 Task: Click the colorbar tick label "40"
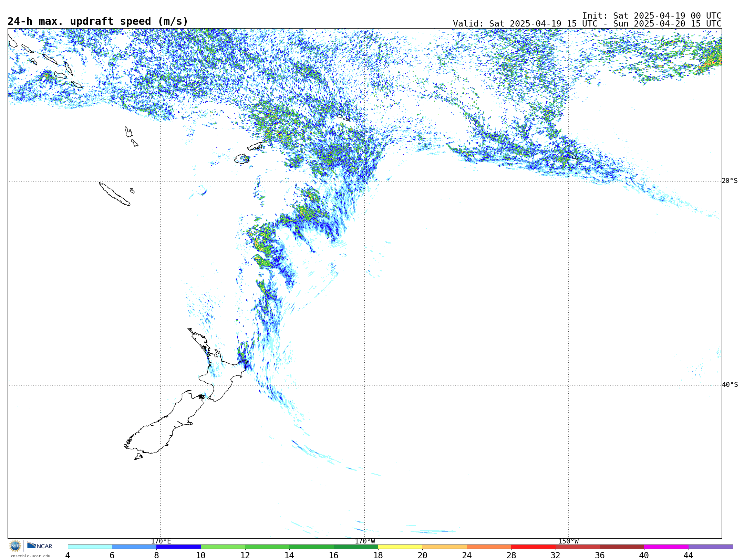[644, 556]
